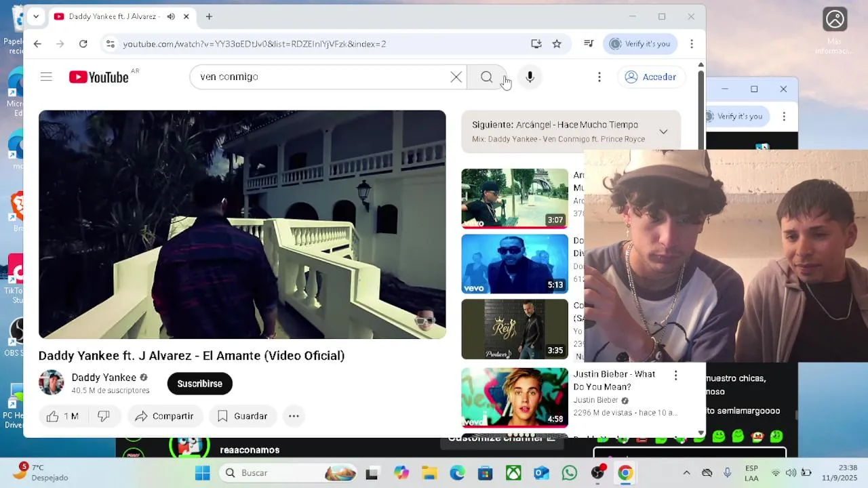Open the taskbar app between WhatsApp and Chrome
Viewport: 868px width, 488px height.
597,473
